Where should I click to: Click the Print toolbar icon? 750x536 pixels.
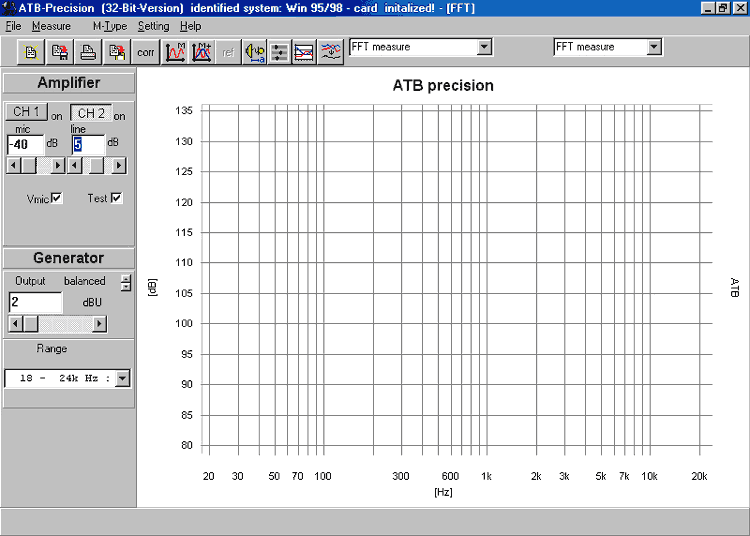[x=88, y=52]
